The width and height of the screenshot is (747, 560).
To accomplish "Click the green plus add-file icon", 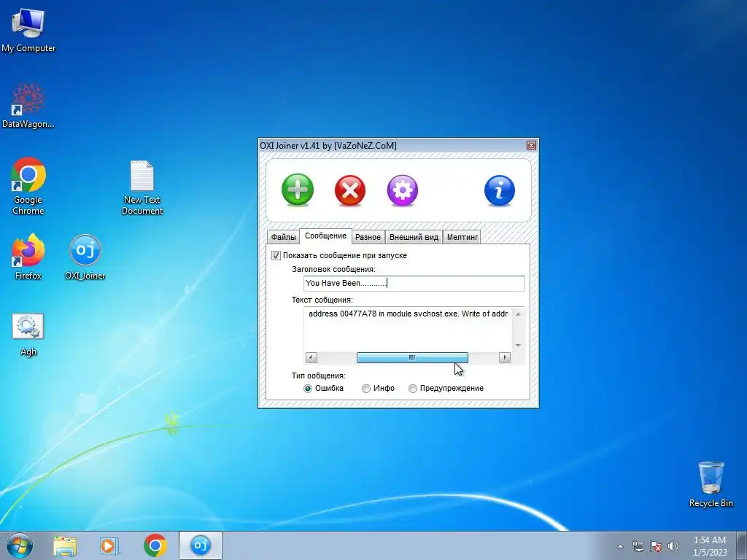I will point(298,190).
